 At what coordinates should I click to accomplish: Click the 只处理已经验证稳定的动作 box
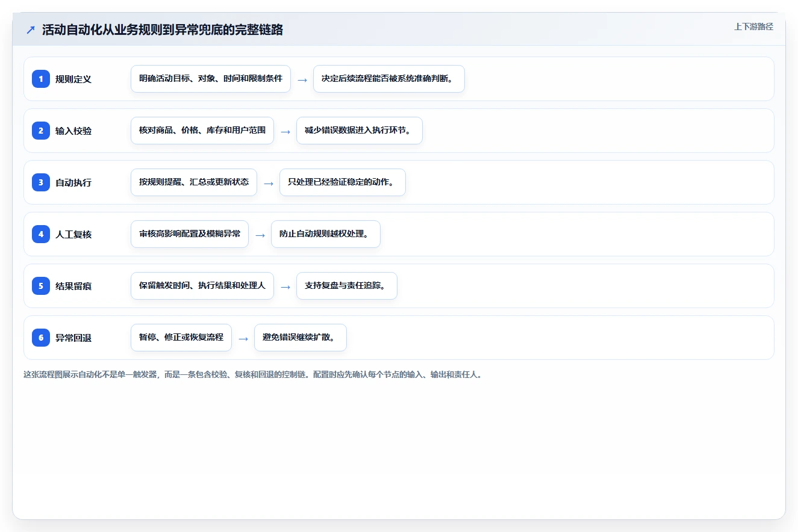pos(343,182)
